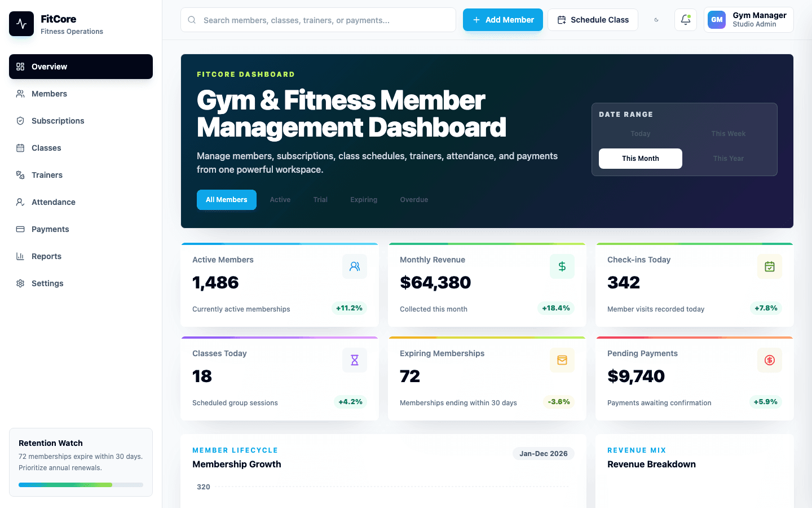Open Gym Manager profile menu
The height and width of the screenshot is (508, 812).
coord(749,20)
